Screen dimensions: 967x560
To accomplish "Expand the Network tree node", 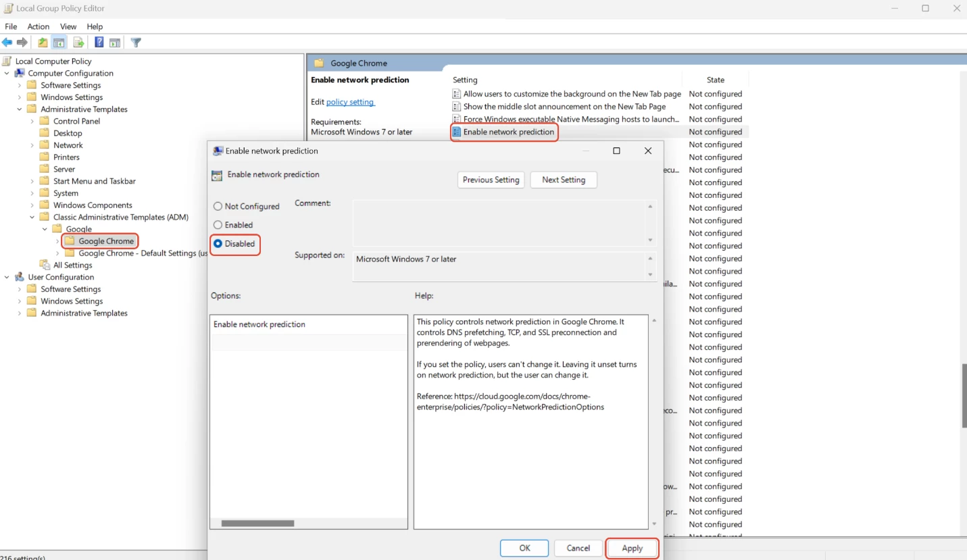I will coord(32,145).
